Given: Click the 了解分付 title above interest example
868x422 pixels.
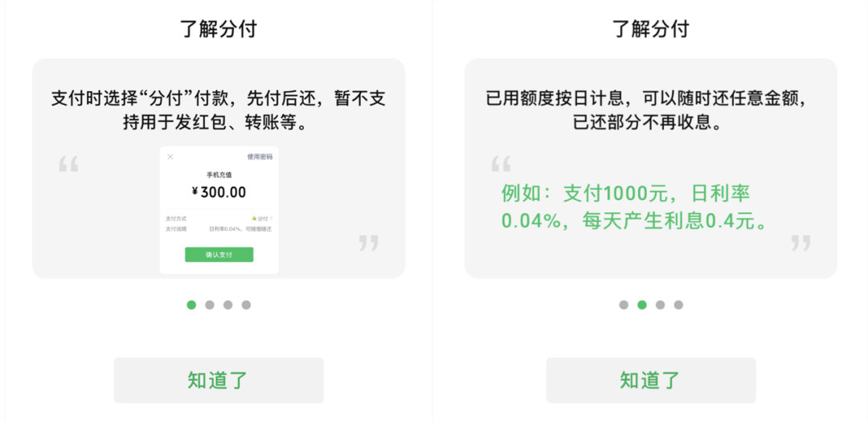Looking at the screenshot, I should (x=650, y=28).
